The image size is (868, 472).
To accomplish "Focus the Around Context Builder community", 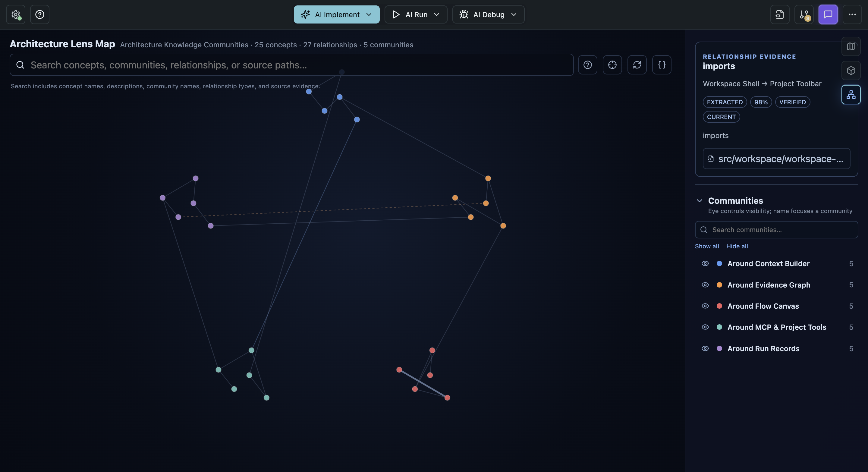I will point(768,263).
